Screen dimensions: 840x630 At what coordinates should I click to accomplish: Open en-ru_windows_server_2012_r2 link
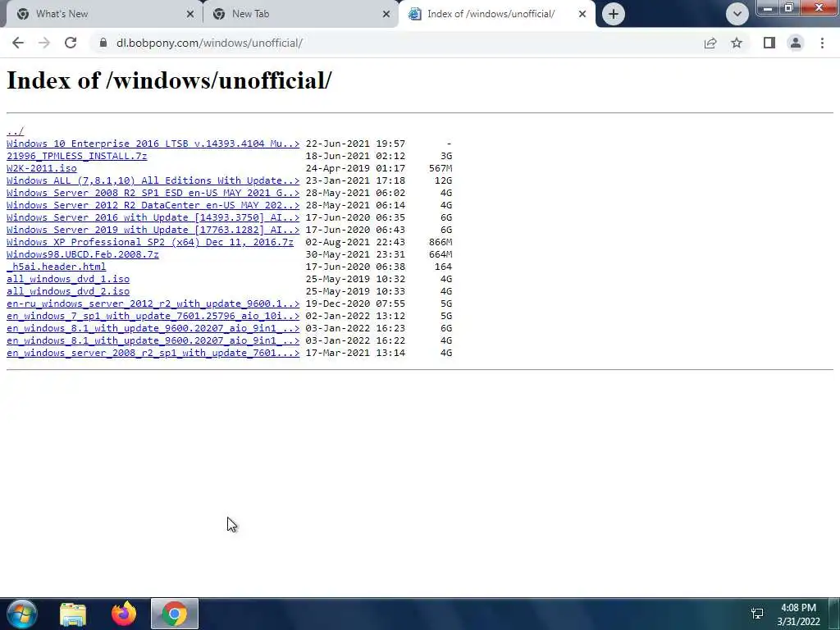tap(153, 304)
